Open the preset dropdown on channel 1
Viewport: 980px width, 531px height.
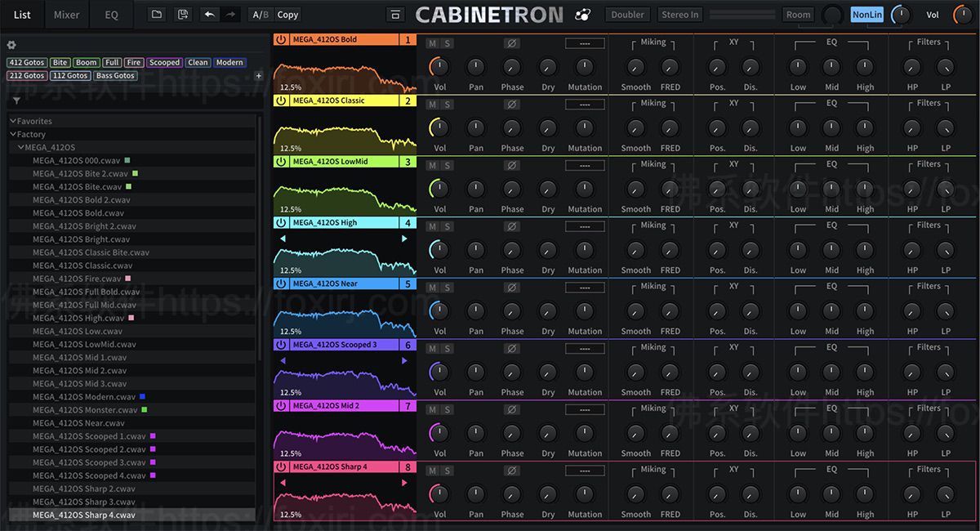coord(586,42)
